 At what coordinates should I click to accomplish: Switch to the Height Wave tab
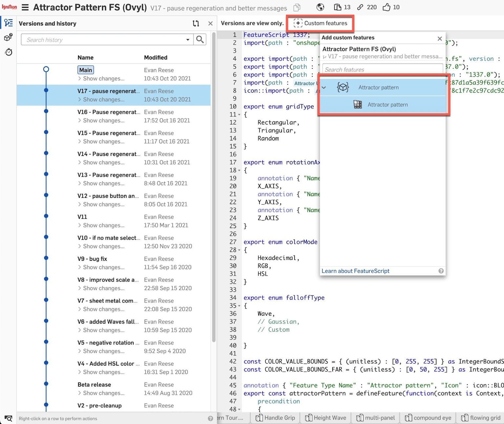coord(325,418)
